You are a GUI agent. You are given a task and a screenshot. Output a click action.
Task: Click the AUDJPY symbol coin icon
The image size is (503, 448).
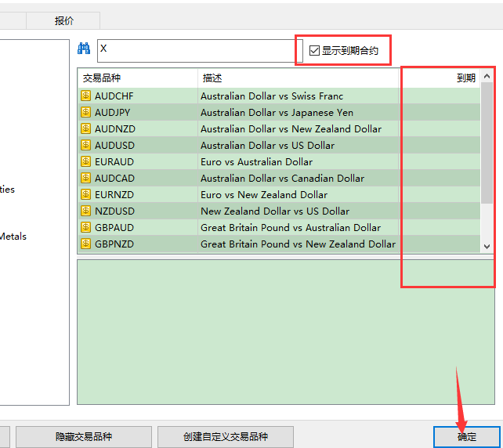85,113
